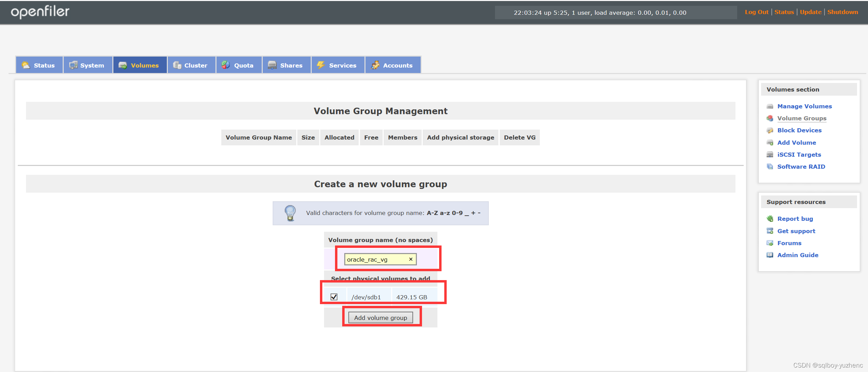
Task: Click the icon beside Software RAID
Action: click(x=770, y=167)
